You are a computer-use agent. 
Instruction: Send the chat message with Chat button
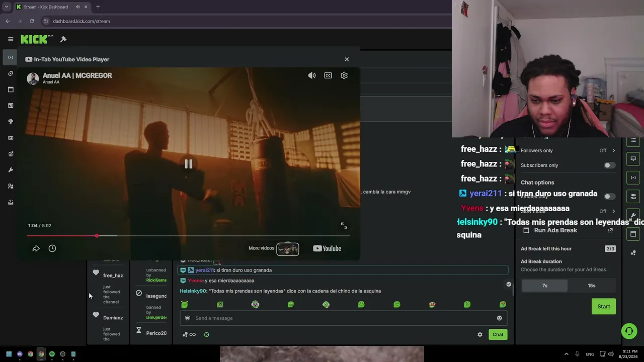pos(498,334)
